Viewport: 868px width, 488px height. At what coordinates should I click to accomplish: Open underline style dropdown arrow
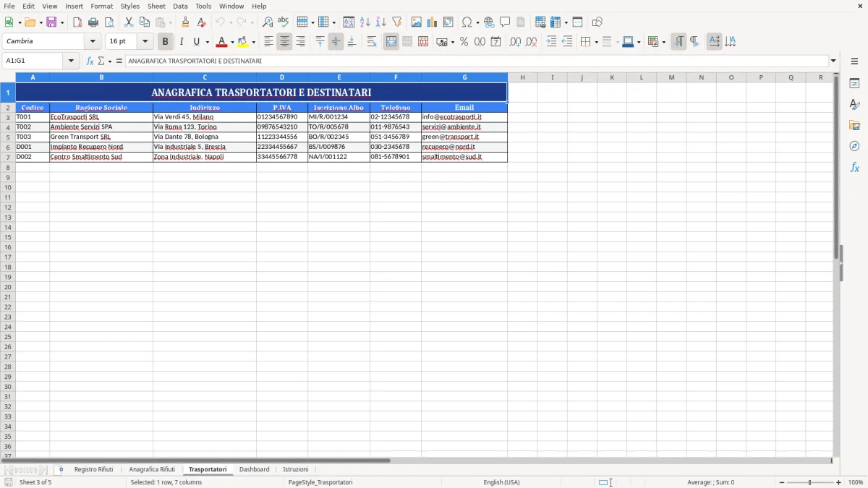pos(207,42)
